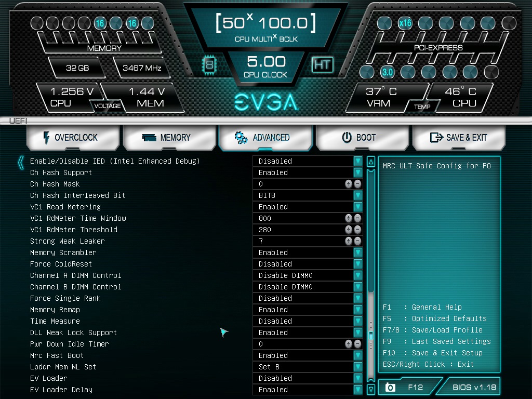Click the 5.00 CPU Clock display
The width and height of the screenshot is (532, 399).
pos(265,67)
